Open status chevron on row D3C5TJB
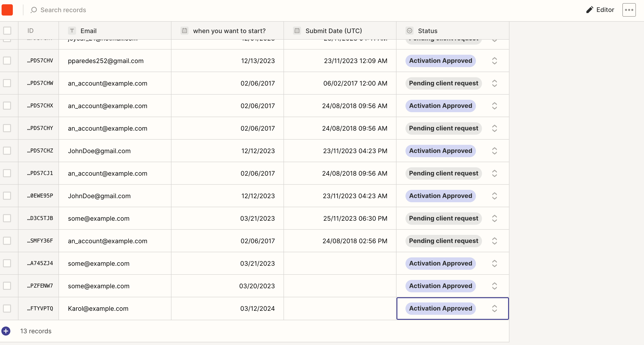Image resolution: width=644 pixels, height=345 pixels. coord(494,218)
